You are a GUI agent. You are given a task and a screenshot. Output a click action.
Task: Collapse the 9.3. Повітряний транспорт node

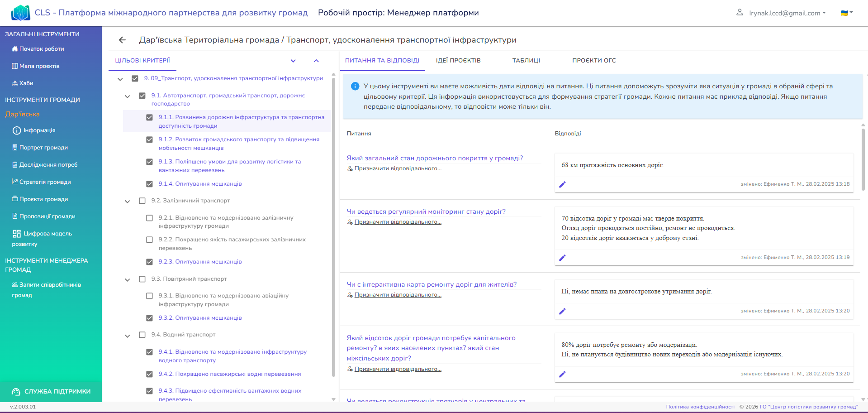tap(127, 279)
